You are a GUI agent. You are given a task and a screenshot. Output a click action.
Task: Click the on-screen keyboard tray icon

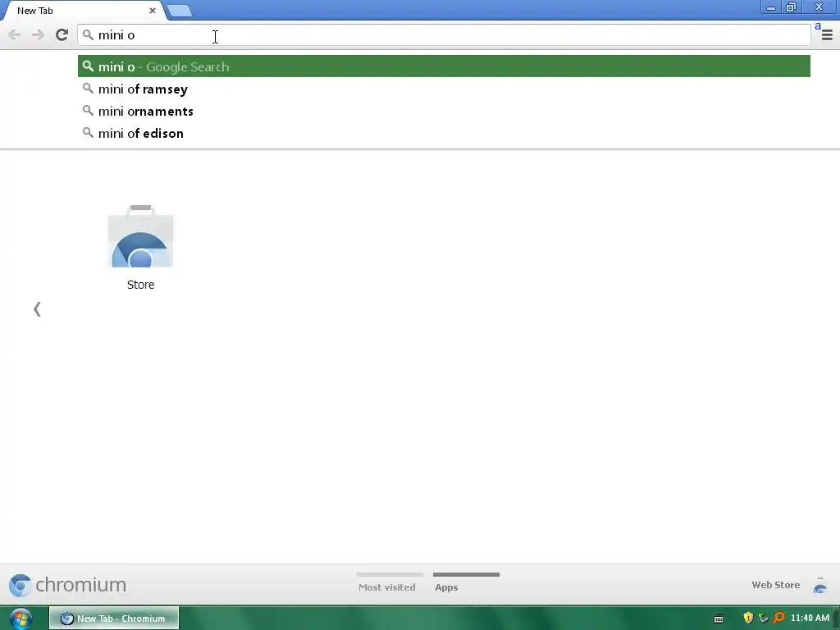[x=719, y=619]
